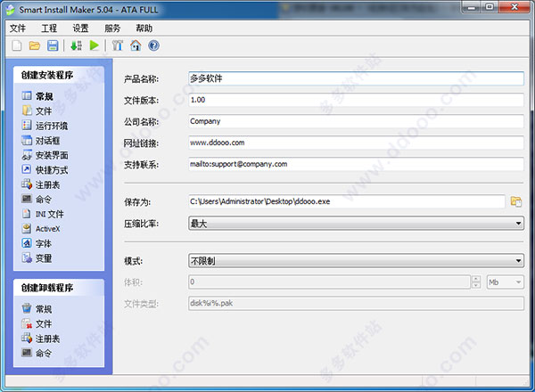Click the 文件类型 field with disk%i%.pak
Screen dimensions: 535x392
point(356,304)
